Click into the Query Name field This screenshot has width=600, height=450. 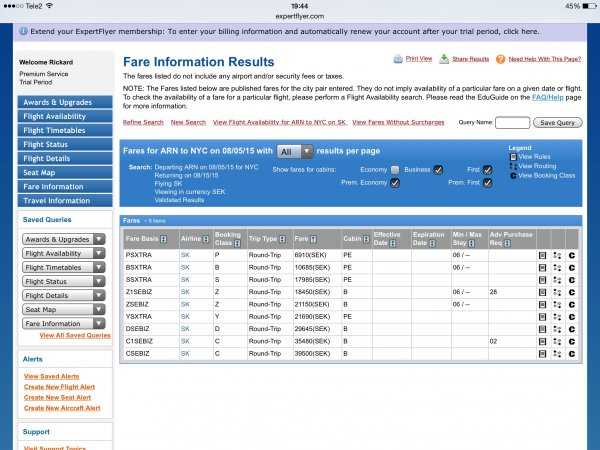[512, 122]
